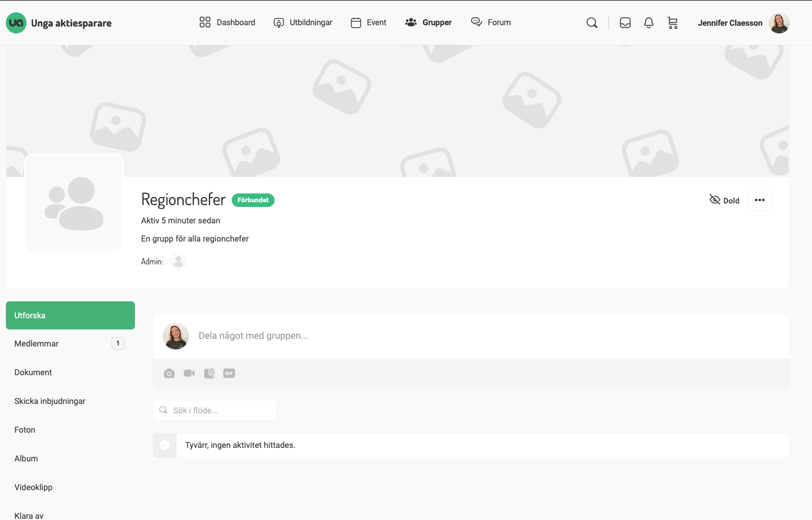The width and height of the screenshot is (812, 520).
Task: Click the Dold hidden-group eye indicator
Action: [x=724, y=200]
